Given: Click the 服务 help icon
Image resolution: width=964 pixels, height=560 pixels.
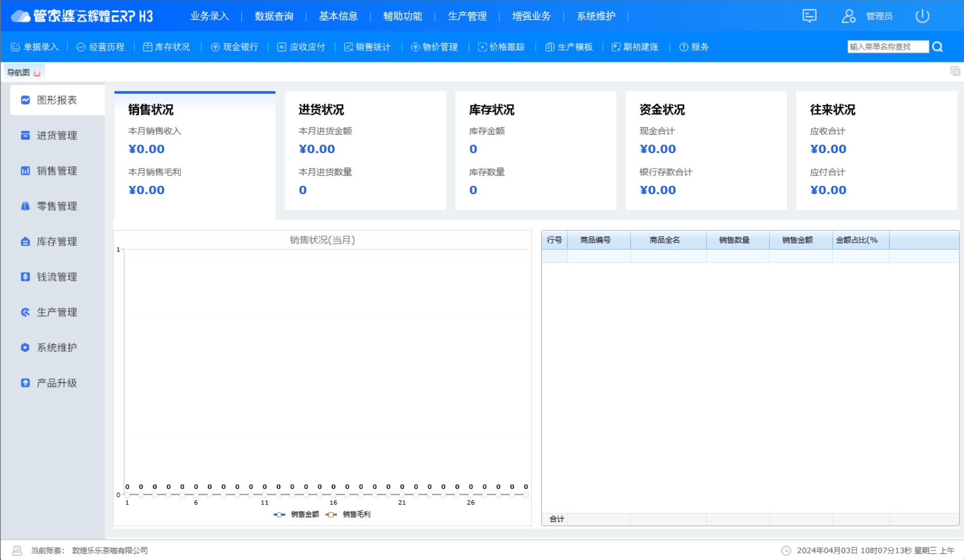Looking at the screenshot, I should click(x=684, y=47).
